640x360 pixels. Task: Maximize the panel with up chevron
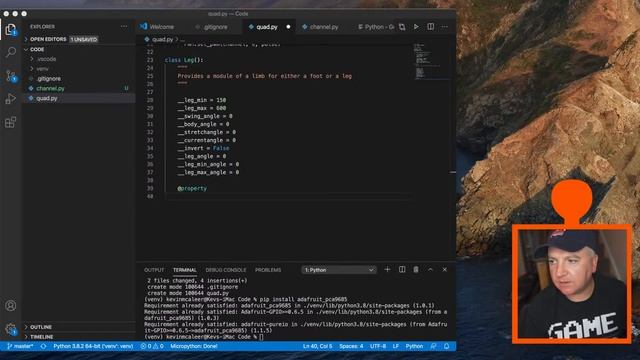pos(430,269)
